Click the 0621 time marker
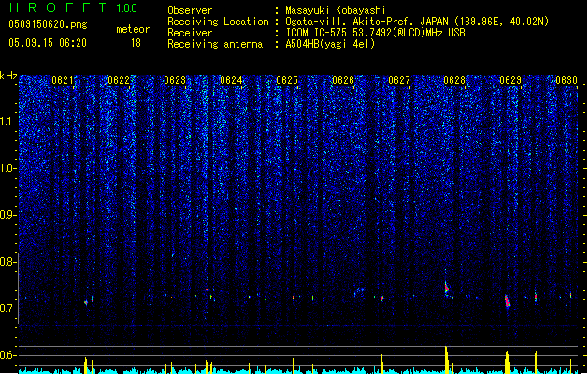This screenshot has height=374, width=588. coord(63,80)
